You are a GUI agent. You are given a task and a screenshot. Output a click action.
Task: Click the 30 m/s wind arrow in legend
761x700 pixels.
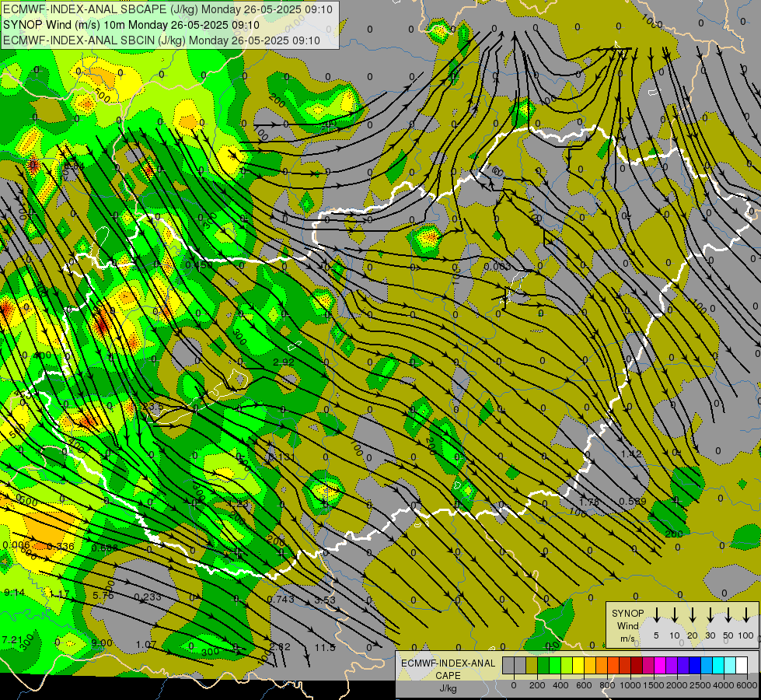pyautogui.click(x=710, y=614)
